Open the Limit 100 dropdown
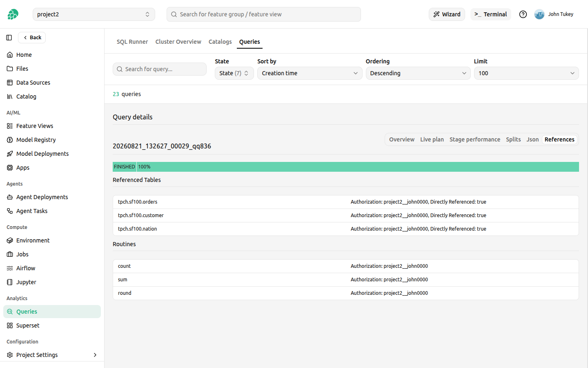This screenshot has height=368, width=588. [526, 73]
